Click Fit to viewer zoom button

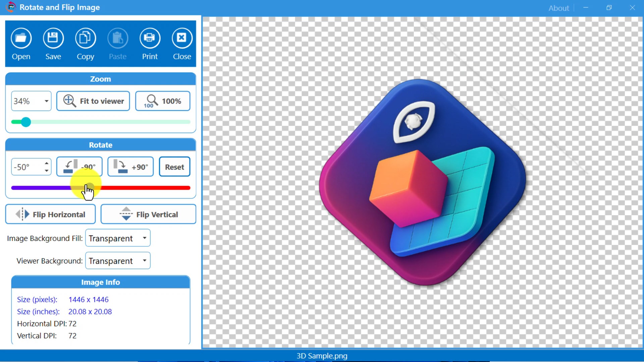point(93,101)
